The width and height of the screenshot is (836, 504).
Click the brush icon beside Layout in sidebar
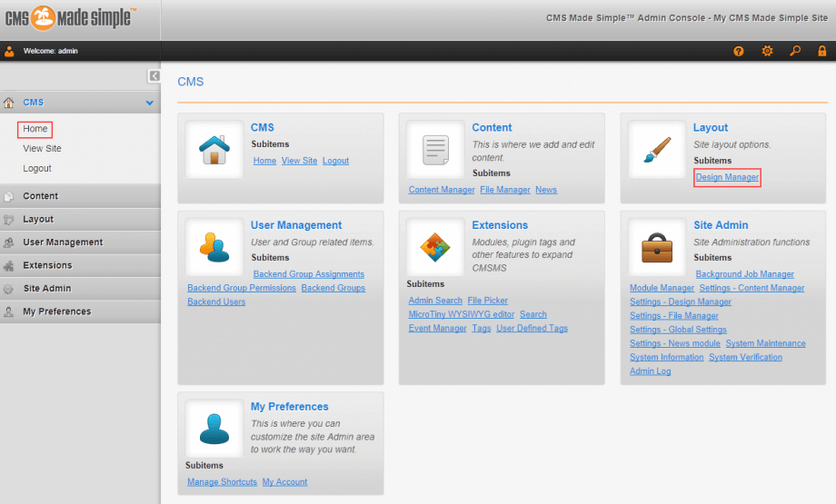click(x=8, y=220)
